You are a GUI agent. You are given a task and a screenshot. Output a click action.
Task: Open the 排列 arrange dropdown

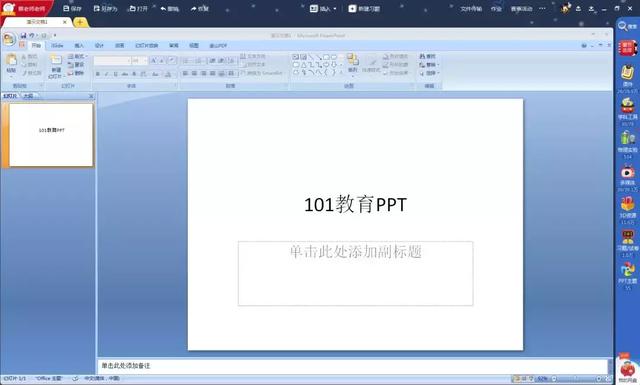click(x=353, y=64)
